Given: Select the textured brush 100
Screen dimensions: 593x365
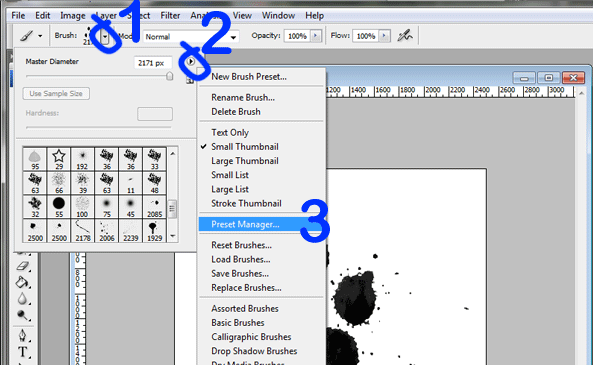Looking at the screenshot, I should tap(82, 207).
